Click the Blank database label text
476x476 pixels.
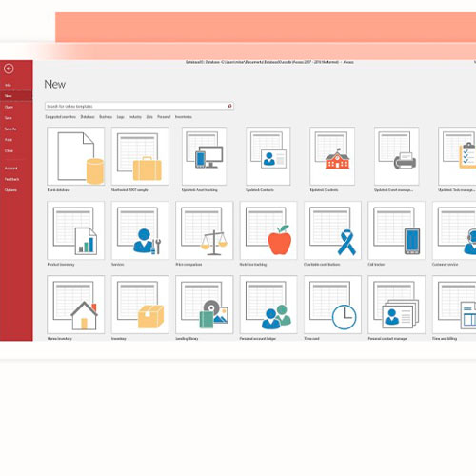59,189
